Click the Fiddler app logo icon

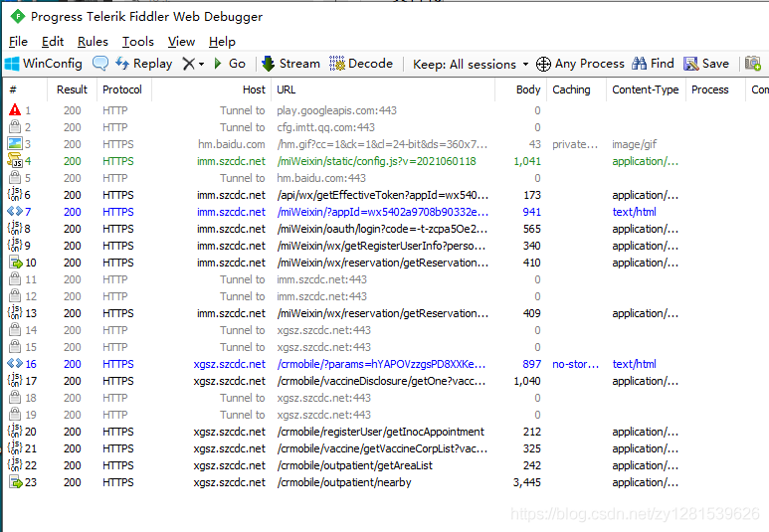pyautogui.click(x=18, y=17)
